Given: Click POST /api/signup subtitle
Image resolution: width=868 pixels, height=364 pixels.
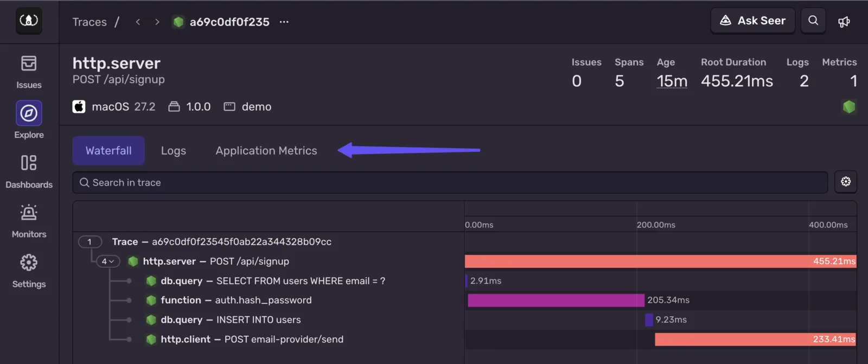Looking at the screenshot, I should coord(119,79).
